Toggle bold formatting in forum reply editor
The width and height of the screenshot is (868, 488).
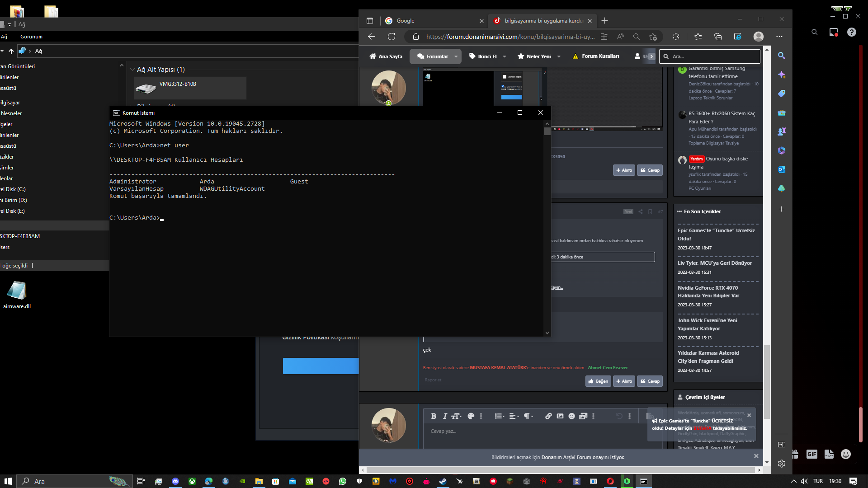[434, 416]
